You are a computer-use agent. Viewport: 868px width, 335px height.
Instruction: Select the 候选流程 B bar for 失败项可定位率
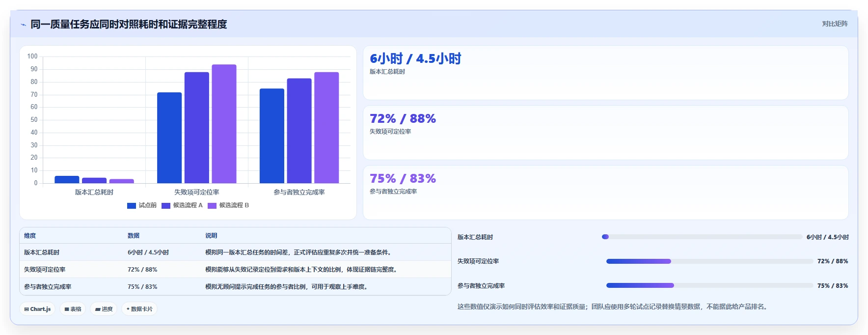[224, 124]
